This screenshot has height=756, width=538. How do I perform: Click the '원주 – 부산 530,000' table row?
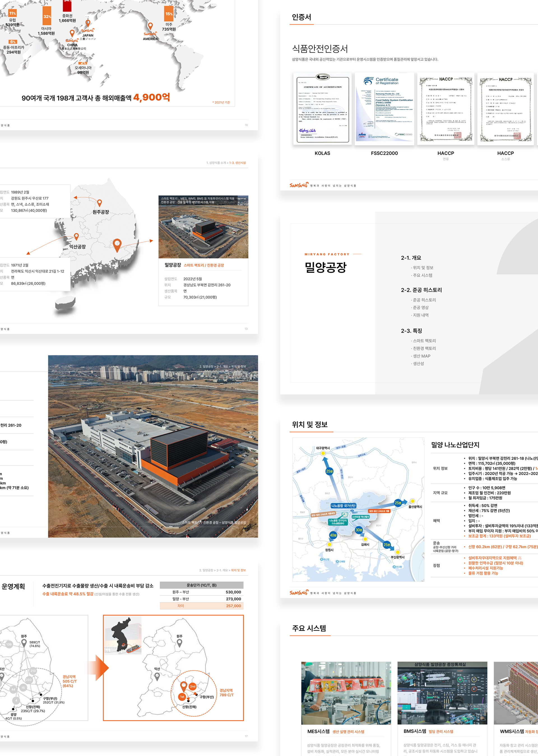click(201, 592)
